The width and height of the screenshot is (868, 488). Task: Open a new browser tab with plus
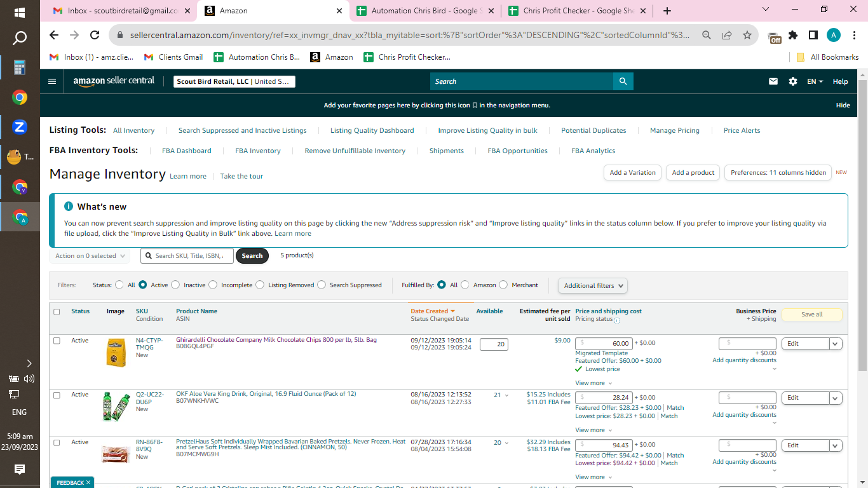point(667,11)
